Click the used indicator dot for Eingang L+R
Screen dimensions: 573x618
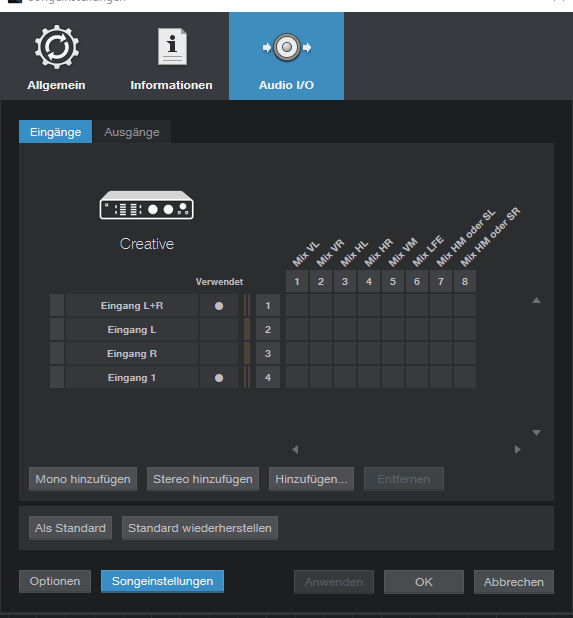coord(219,306)
